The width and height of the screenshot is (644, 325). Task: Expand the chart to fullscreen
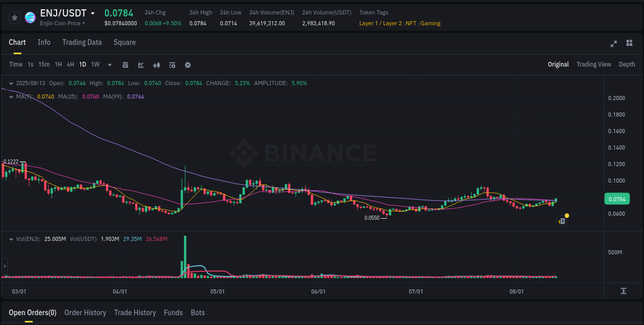coord(613,44)
